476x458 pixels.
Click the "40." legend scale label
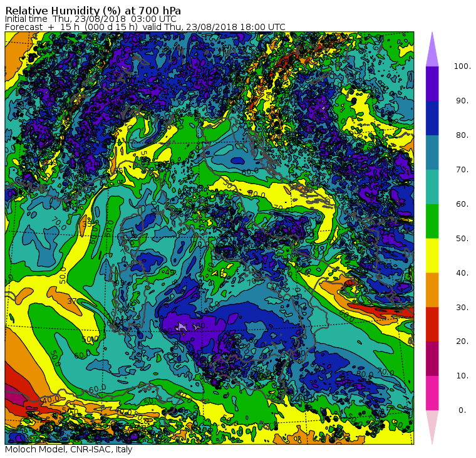click(462, 273)
